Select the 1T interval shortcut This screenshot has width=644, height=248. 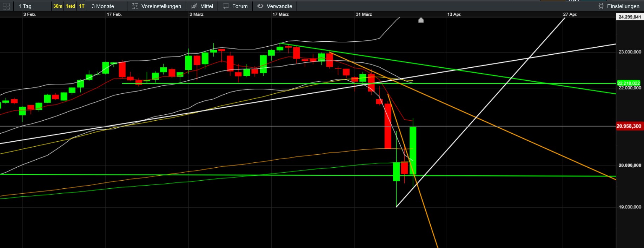[x=81, y=6]
